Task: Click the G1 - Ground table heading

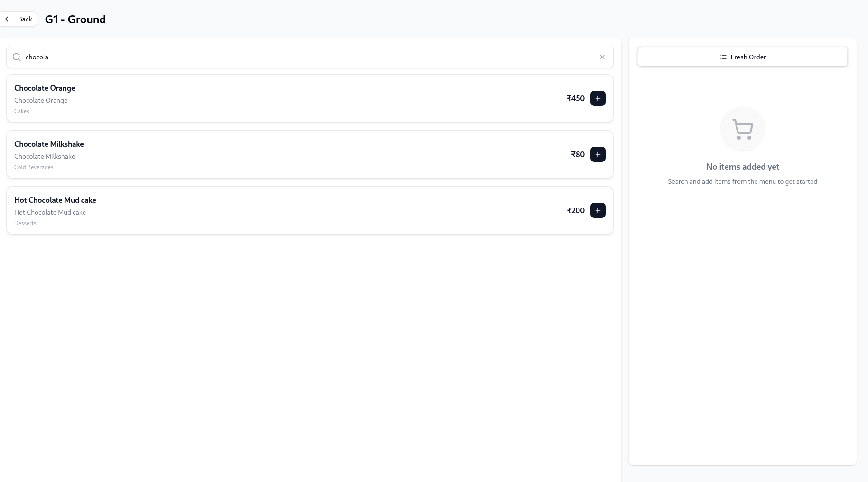Action: [x=75, y=19]
